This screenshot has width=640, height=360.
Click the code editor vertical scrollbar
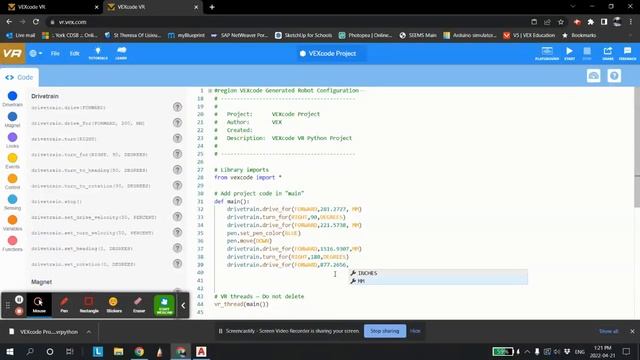click(637, 147)
